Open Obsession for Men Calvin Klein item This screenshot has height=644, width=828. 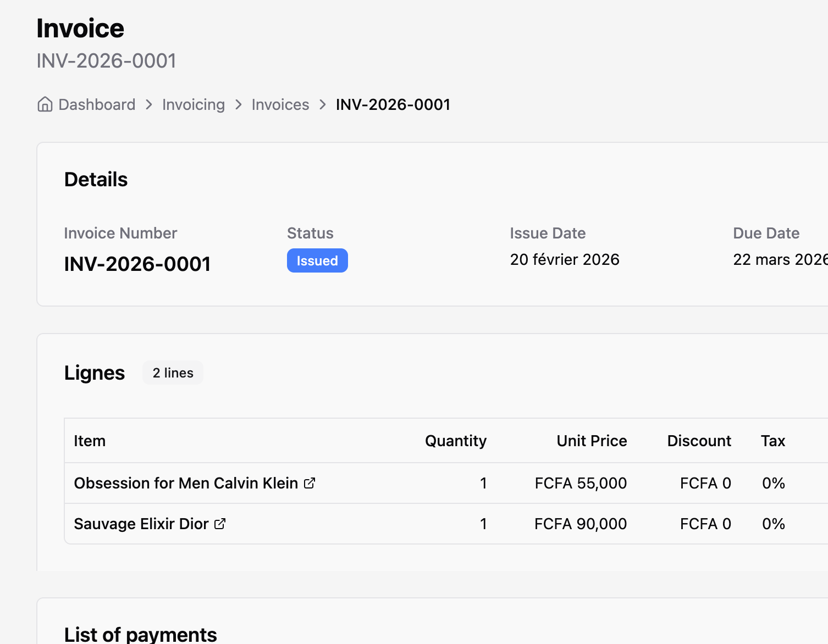(186, 483)
